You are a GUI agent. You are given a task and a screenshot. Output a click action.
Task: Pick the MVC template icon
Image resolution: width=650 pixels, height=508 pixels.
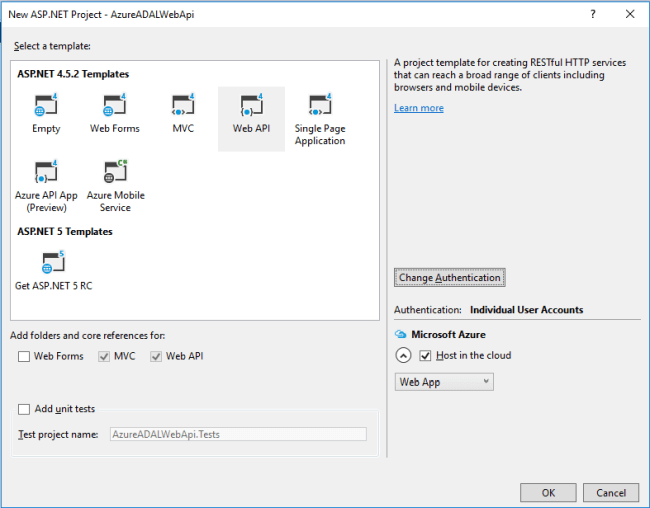click(x=183, y=105)
